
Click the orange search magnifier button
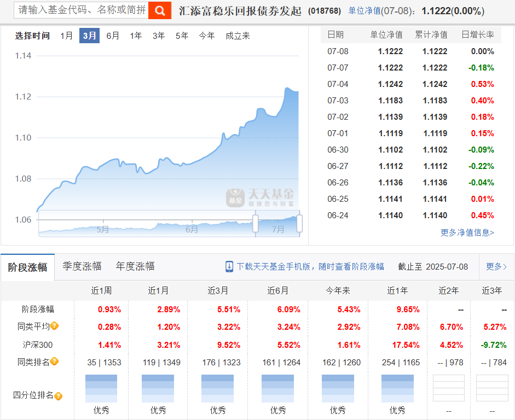[160, 10]
